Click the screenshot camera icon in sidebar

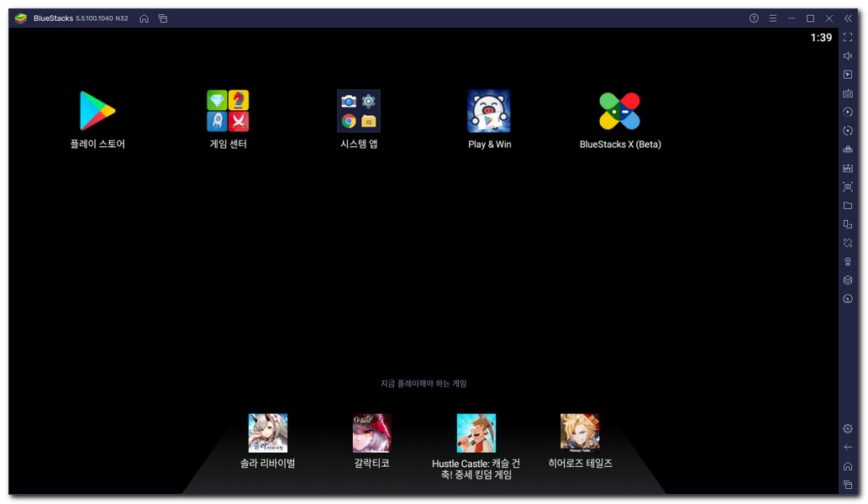(x=848, y=186)
